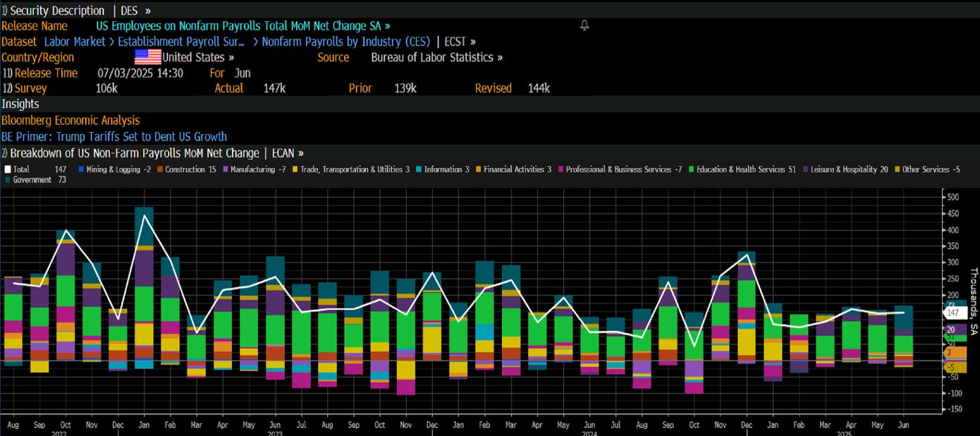This screenshot has height=436, width=980.
Task: Click the orange 3 value tag on the y-axis
Action: 953,352
